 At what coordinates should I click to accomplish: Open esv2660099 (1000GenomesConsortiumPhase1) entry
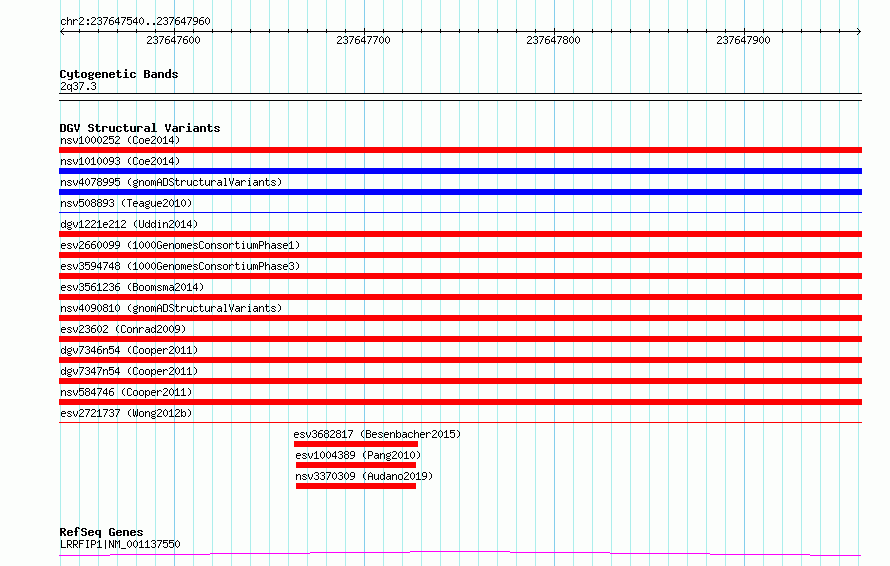[x=180, y=245]
